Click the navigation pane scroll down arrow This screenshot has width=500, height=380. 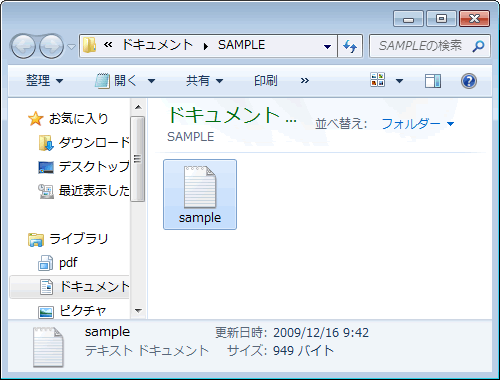(x=138, y=311)
